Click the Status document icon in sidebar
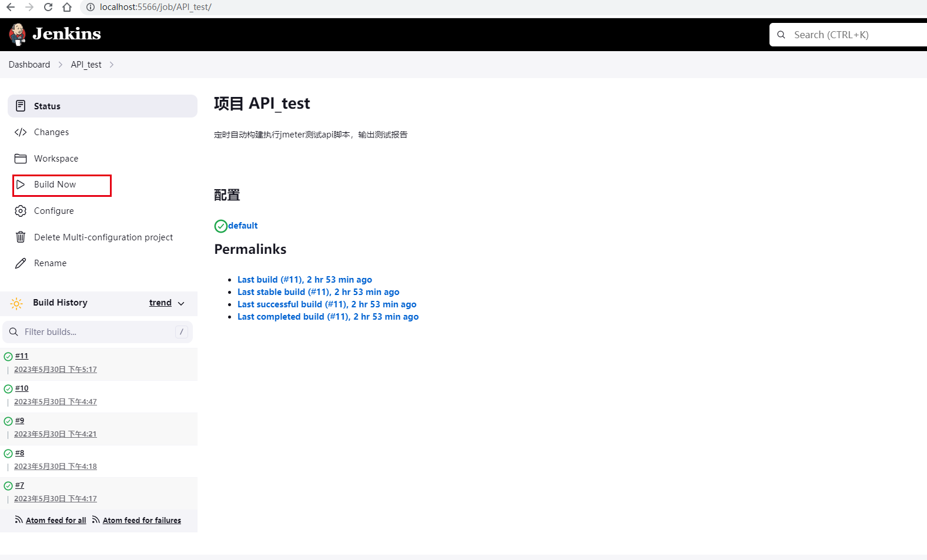 point(21,106)
